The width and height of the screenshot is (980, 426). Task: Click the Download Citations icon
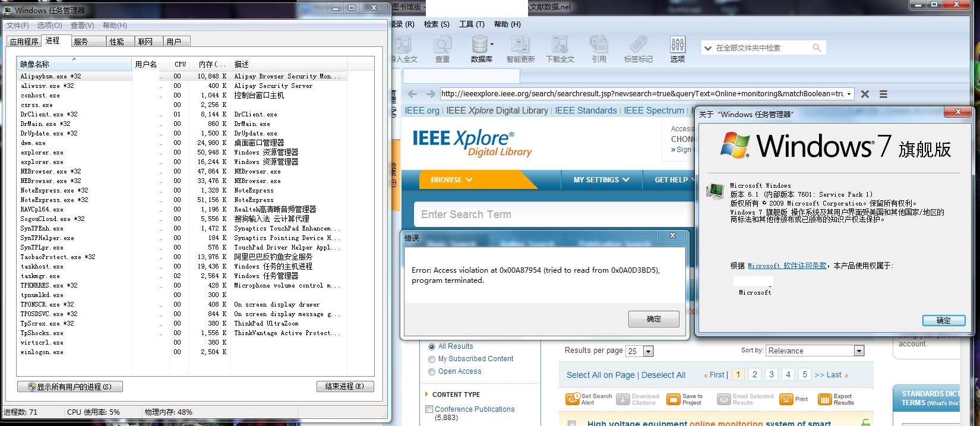[622, 399]
